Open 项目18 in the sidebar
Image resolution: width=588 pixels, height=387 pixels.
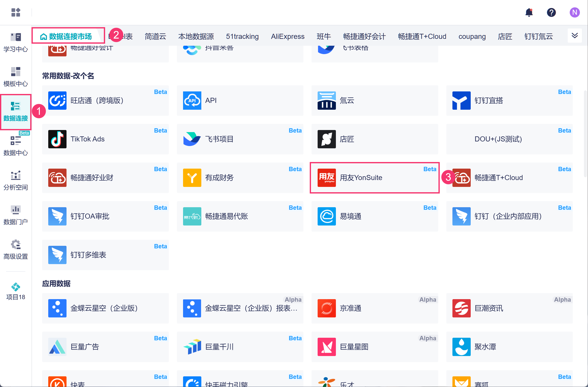16,291
